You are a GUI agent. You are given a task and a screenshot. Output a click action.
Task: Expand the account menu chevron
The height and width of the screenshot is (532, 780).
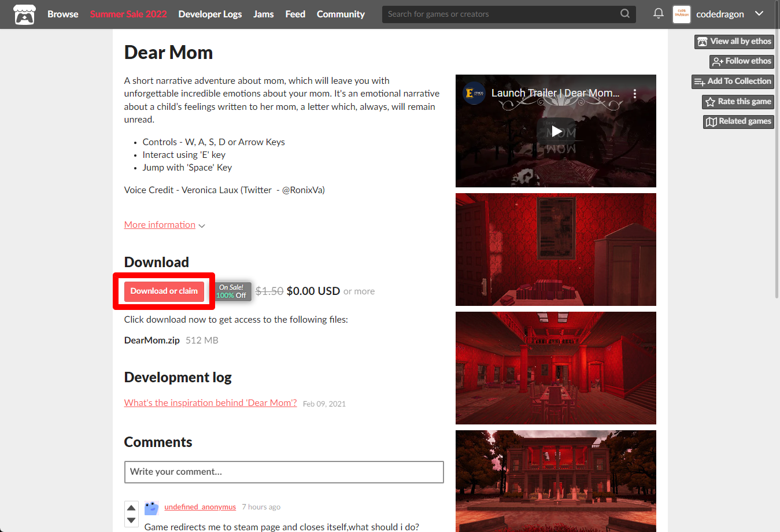[x=759, y=13]
